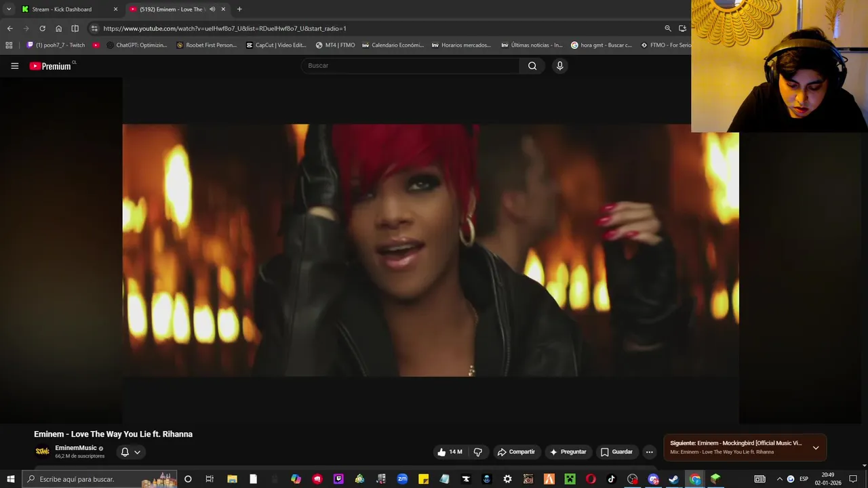
Task: Open Últimas noticias bookmark
Action: pos(532,45)
